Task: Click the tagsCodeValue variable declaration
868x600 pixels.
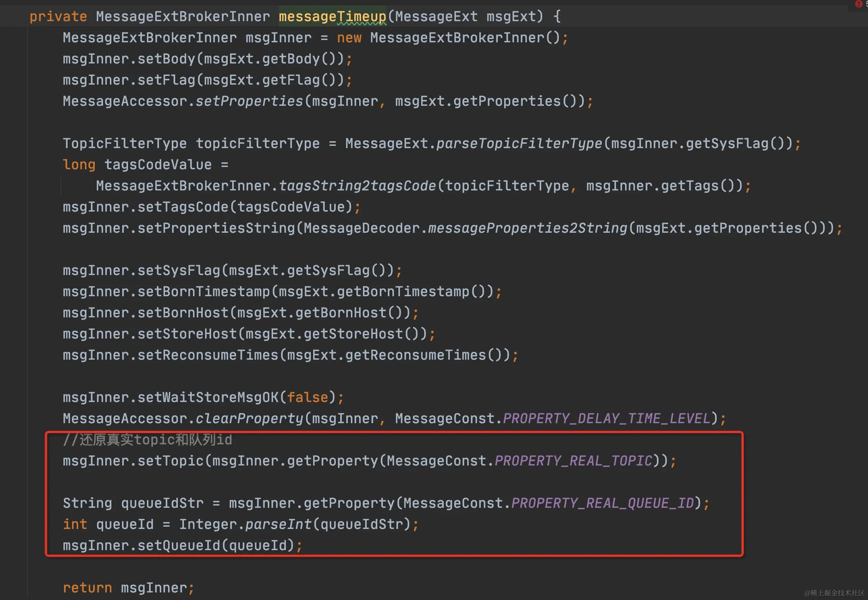Action: (x=158, y=165)
